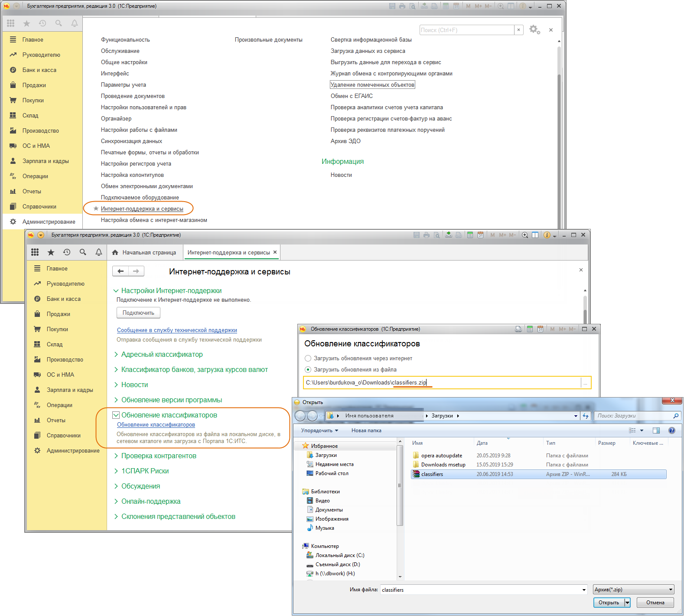684x616 pixels.
Task: Expand Проверка контрагентов section
Action: coord(116,456)
